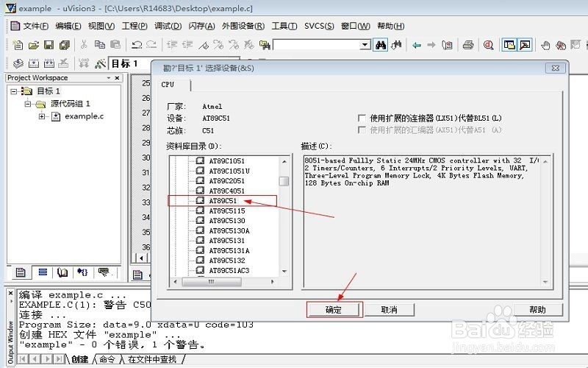Close the Project Workspace panel

(117, 78)
